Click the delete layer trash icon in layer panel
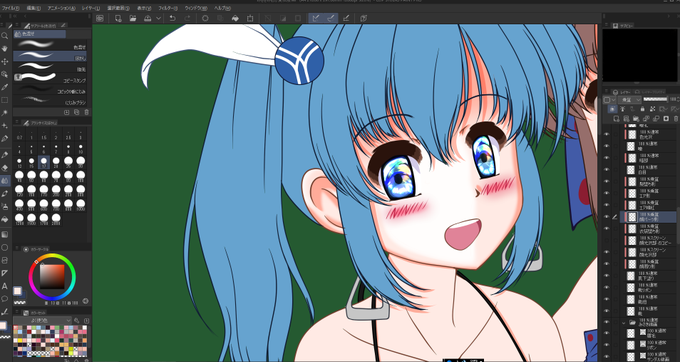 677,118
